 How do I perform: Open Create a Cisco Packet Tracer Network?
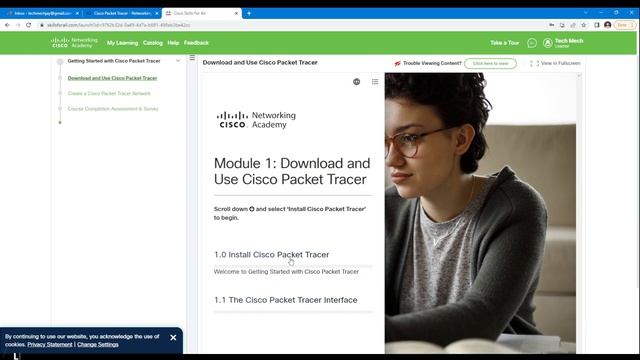point(109,93)
